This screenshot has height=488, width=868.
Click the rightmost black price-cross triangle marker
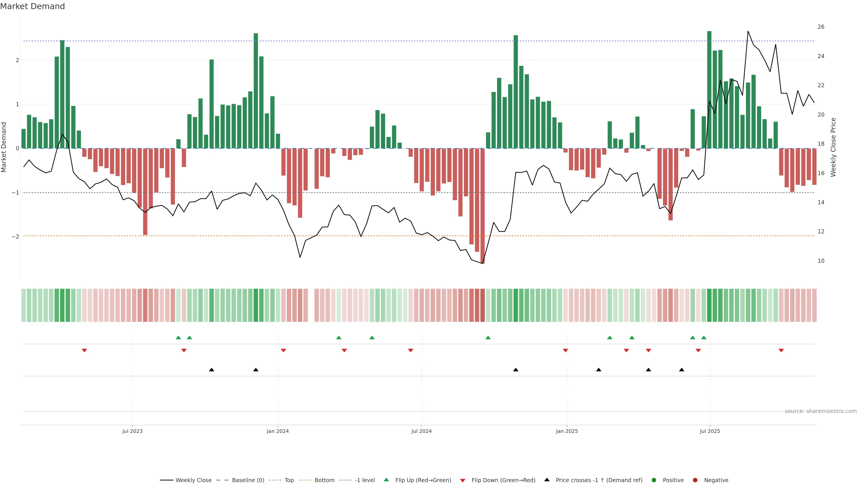tap(682, 370)
